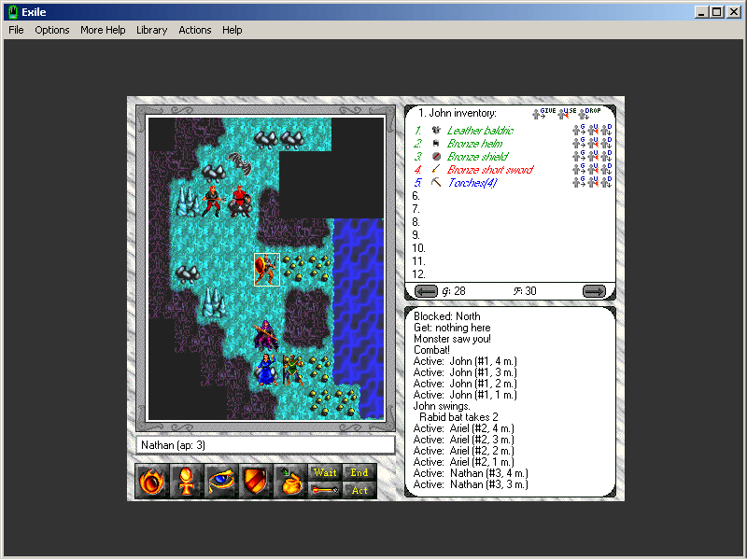Image resolution: width=747 pixels, height=560 pixels.
Task: Click the End button
Action: coord(359,472)
